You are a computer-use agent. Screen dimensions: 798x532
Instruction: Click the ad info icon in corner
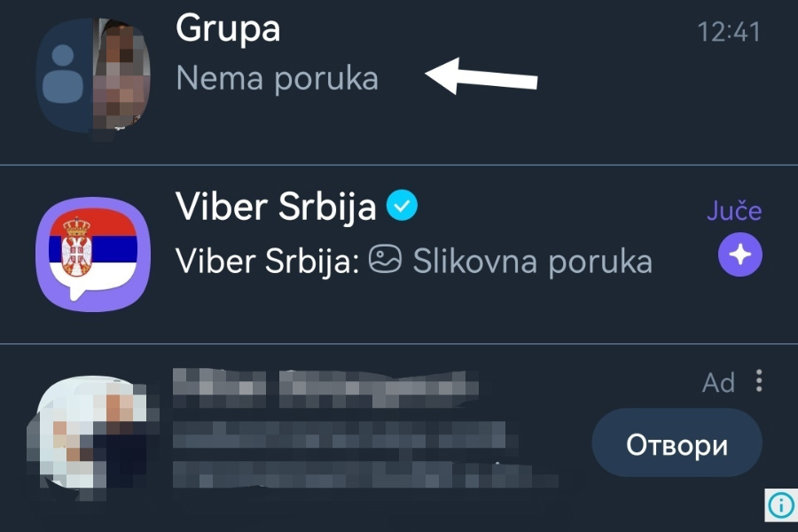coord(781,505)
